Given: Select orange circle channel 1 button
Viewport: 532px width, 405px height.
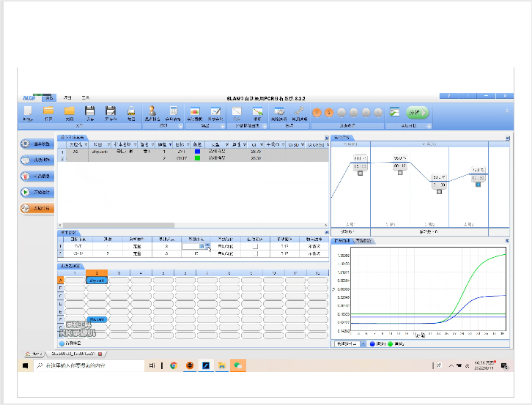Looking at the screenshot, I should coord(317,113).
